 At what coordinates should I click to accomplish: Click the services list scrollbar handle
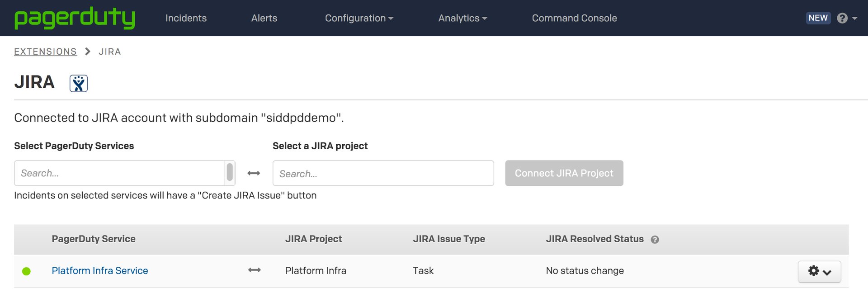click(x=230, y=172)
